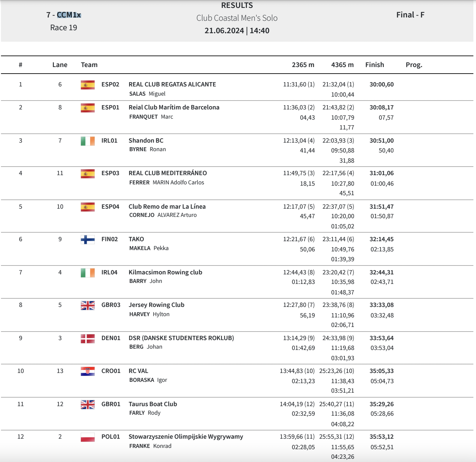This screenshot has height=462, width=476.
Task: Click the Croatian flag next to CRO01
Action: (87, 371)
